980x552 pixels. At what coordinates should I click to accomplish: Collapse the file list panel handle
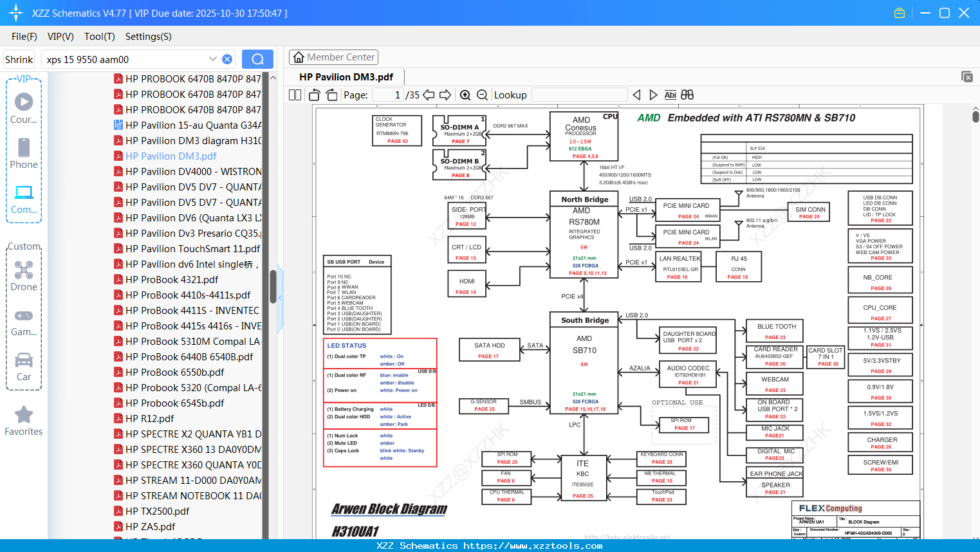point(281,299)
